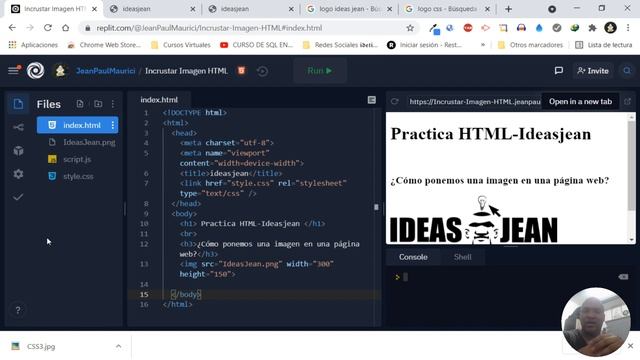The width and height of the screenshot is (640, 360).
Task: Switch to the index.html editor tab
Action: (x=159, y=100)
